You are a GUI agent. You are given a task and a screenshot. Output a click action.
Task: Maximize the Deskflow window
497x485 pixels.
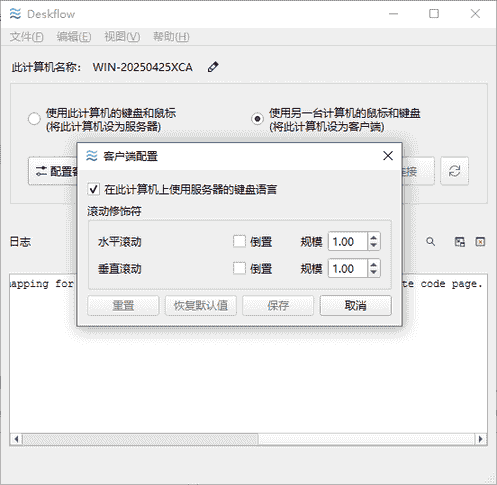(x=434, y=14)
